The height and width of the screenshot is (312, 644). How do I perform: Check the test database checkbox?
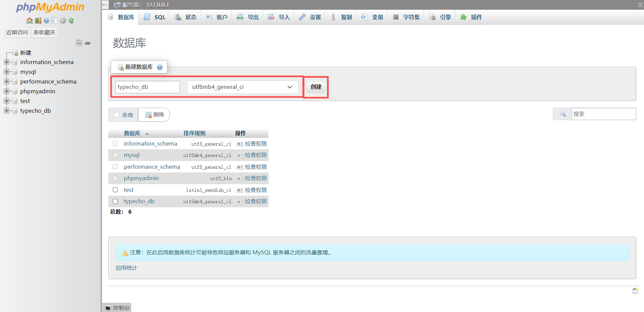click(x=115, y=190)
